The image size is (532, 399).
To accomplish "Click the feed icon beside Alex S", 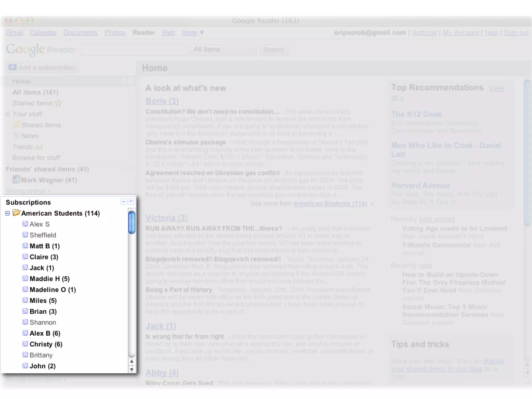I will (25, 224).
